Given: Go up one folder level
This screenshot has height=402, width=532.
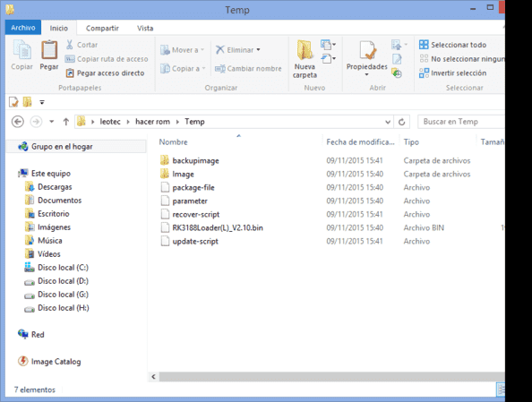Looking at the screenshot, I should [x=66, y=122].
